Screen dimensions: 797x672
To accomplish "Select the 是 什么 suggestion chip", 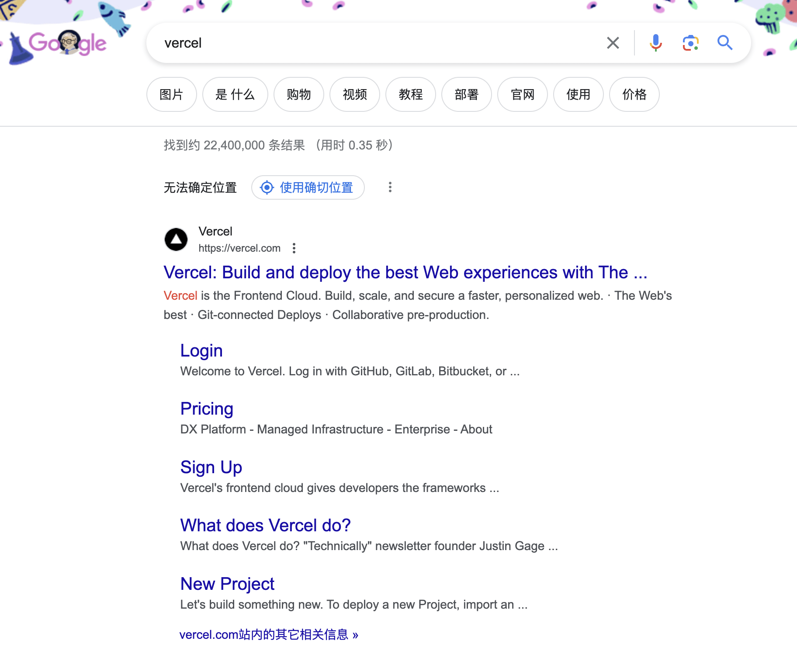I will (x=235, y=94).
